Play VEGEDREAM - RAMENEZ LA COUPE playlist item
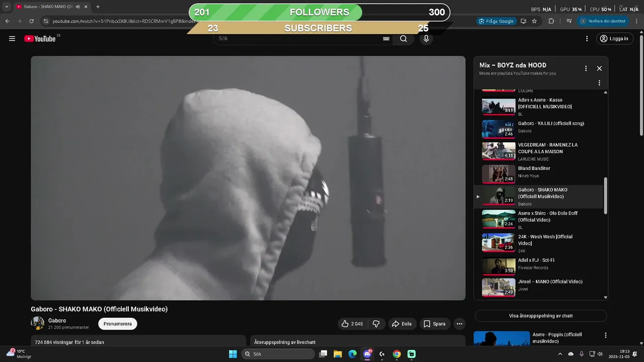Screen dimensions: 644x362 [x=538, y=151]
